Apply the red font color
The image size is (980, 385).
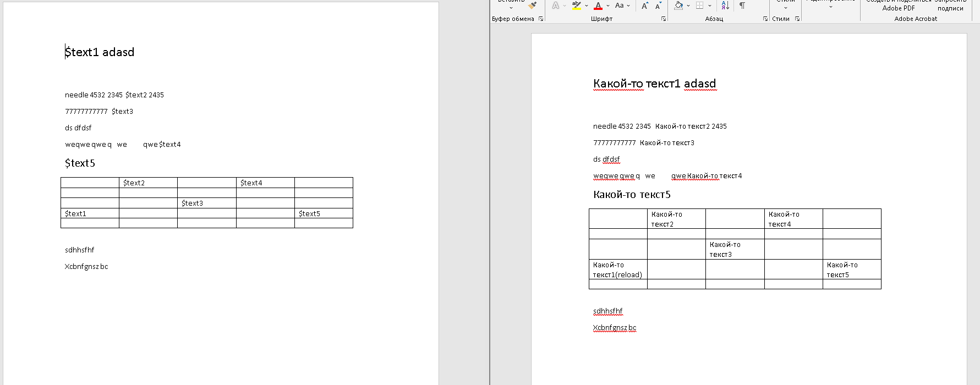tap(598, 5)
